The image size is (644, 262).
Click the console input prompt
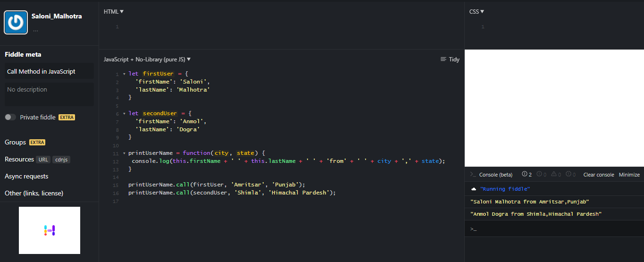tap(554, 229)
